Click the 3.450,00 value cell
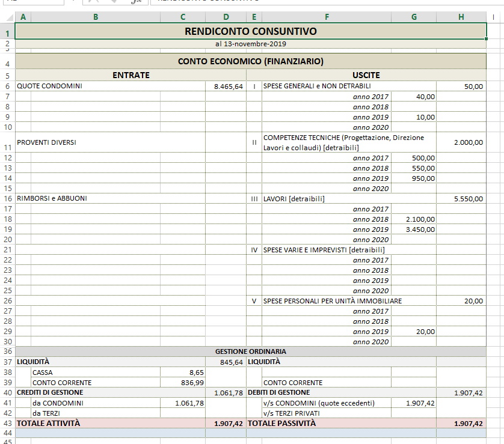The width and height of the screenshot is (504, 444). point(414,230)
